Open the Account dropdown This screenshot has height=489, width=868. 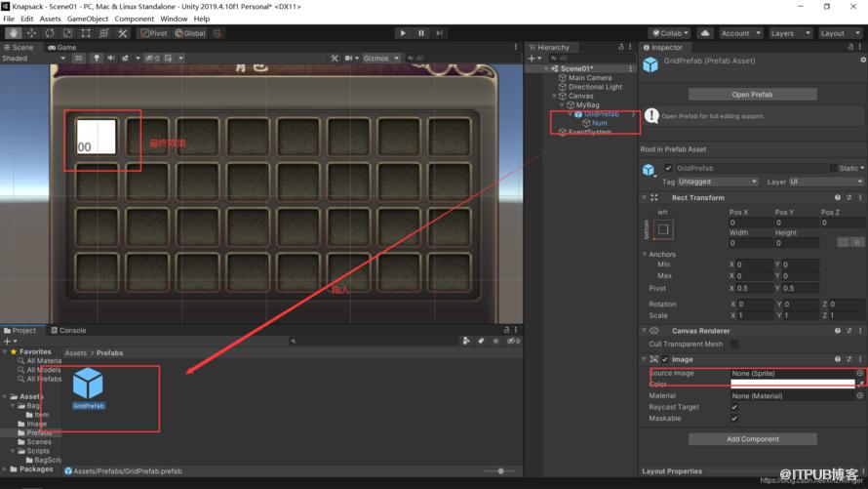[740, 33]
